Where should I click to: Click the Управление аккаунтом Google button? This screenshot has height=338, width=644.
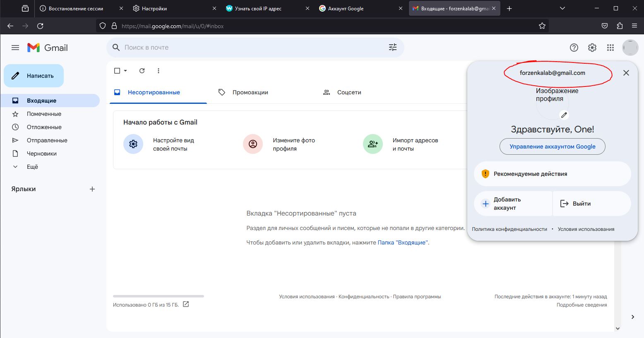(x=552, y=146)
